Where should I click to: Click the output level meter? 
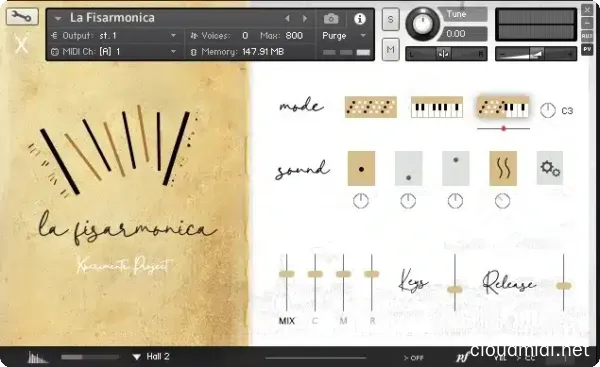pos(536,24)
